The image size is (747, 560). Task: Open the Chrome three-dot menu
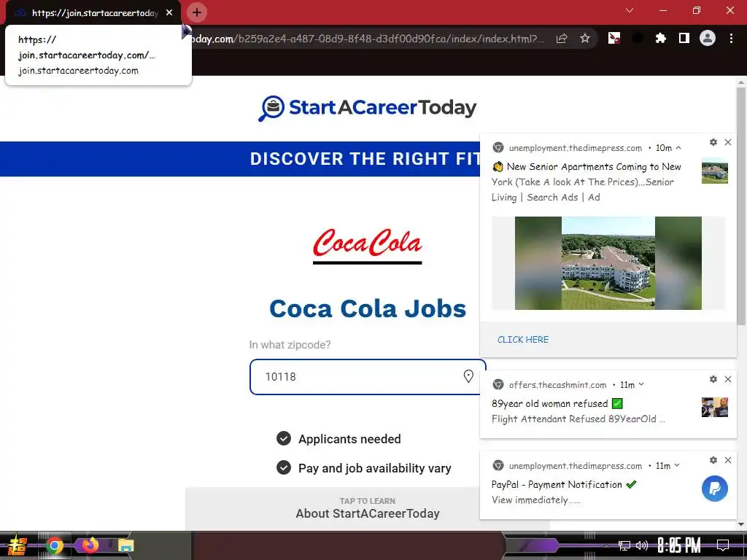[x=731, y=38]
